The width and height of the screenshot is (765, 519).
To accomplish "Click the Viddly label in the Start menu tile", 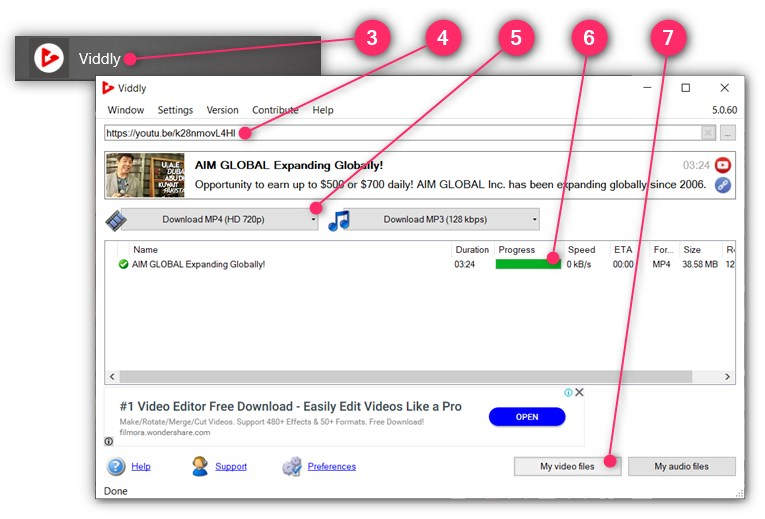I will [x=100, y=59].
